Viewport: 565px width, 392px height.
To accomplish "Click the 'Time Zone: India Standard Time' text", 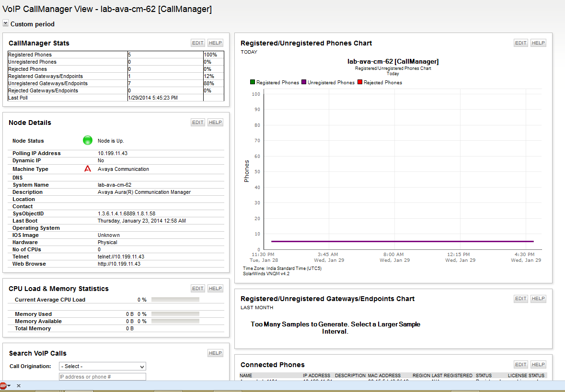I will coord(282,269).
